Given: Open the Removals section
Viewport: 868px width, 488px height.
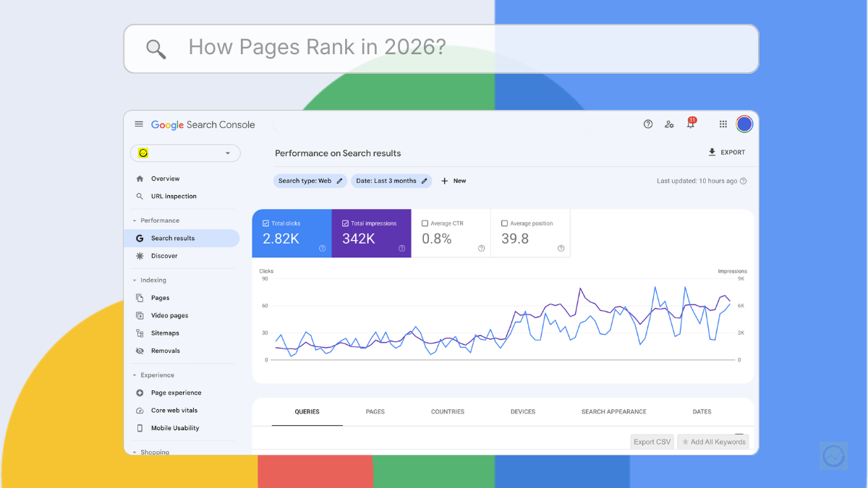Looking at the screenshot, I should (x=164, y=350).
